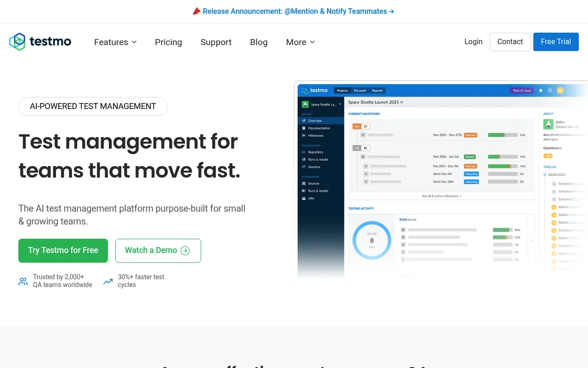This screenshot has height=368, width=588.
Task: Click the Testmo logo in the site header
Action: click(x=40, y=42)
